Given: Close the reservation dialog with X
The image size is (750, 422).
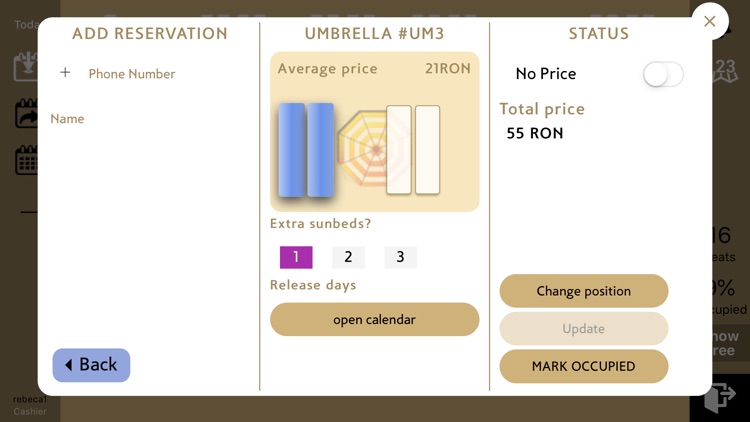Looking at the screenshot, I should (710, 21).
